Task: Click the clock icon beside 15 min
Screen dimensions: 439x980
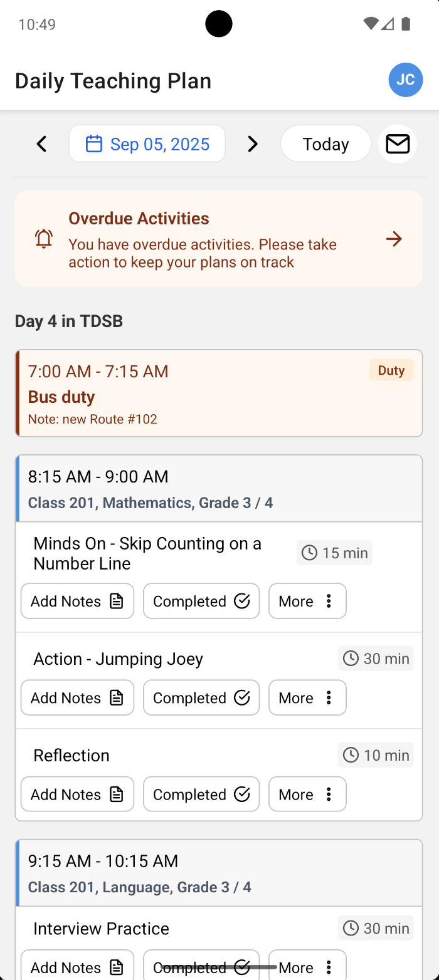Action: 309,553
